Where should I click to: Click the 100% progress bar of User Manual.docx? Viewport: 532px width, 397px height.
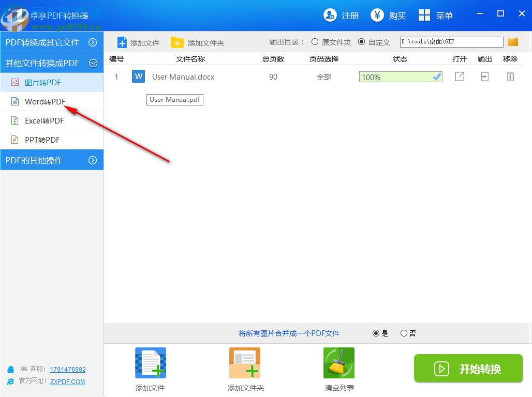pyautogui.click(x=401, y=77)
